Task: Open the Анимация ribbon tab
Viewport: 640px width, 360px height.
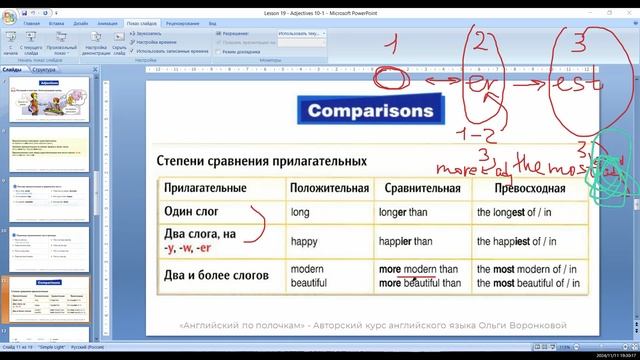Action: (x=107, y=23)
